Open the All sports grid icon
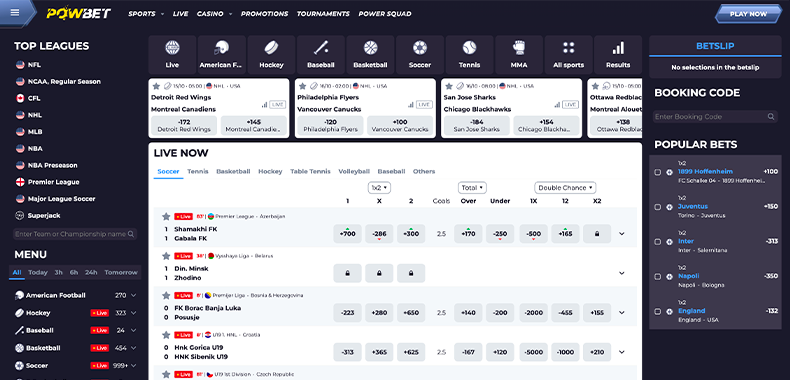The image size is (790, 380). [x=568, y=48]
